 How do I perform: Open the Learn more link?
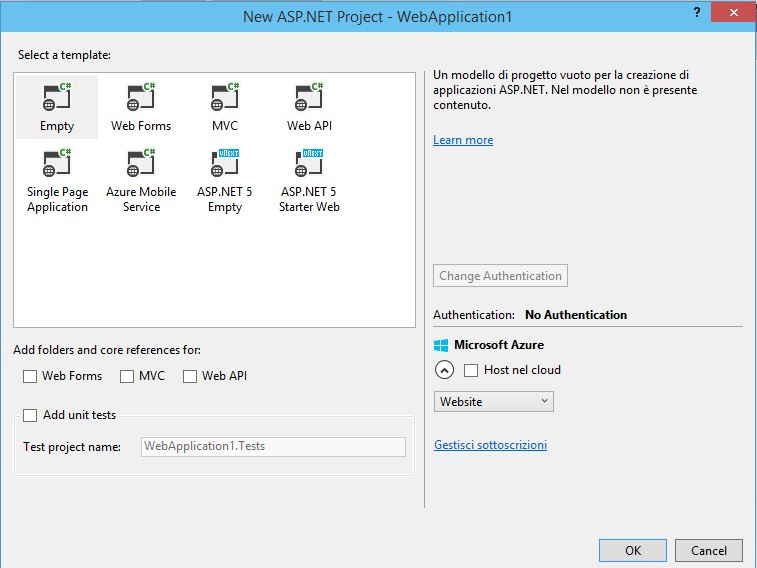tap(463, 140)
